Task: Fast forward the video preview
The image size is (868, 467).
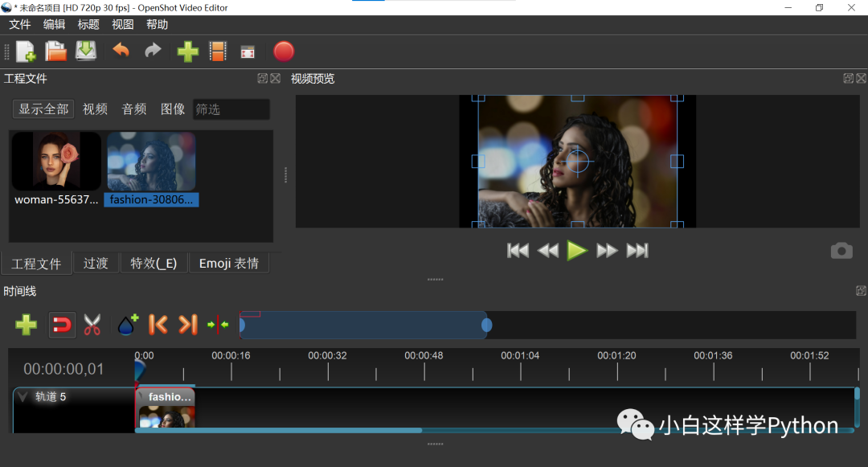Action: pos(607,251)
